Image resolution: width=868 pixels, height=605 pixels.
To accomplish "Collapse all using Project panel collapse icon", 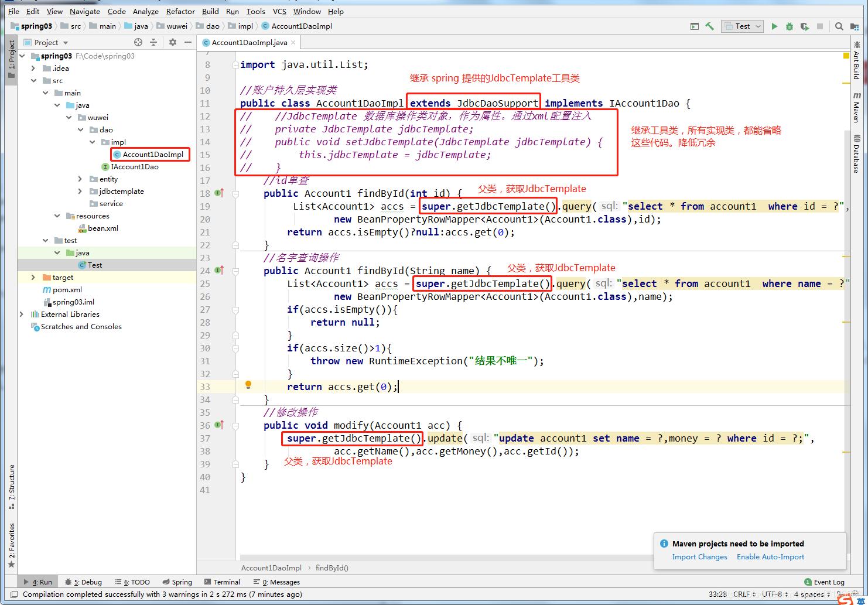I will coord(153,42).
